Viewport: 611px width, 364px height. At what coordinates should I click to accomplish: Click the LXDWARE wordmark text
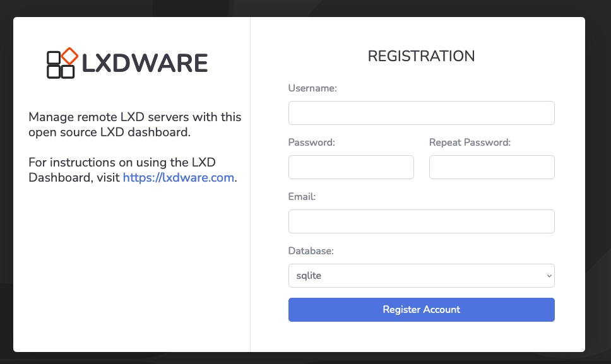(145, 64)
